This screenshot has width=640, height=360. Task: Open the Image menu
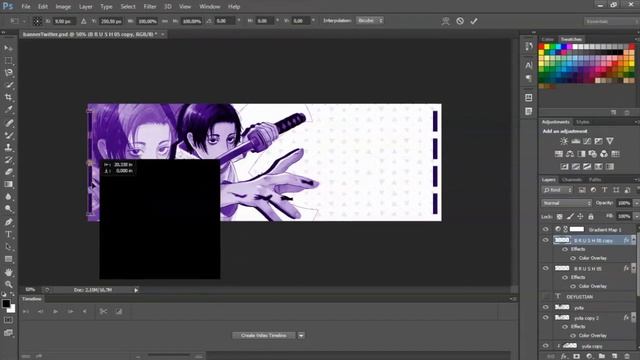[63, 7]
